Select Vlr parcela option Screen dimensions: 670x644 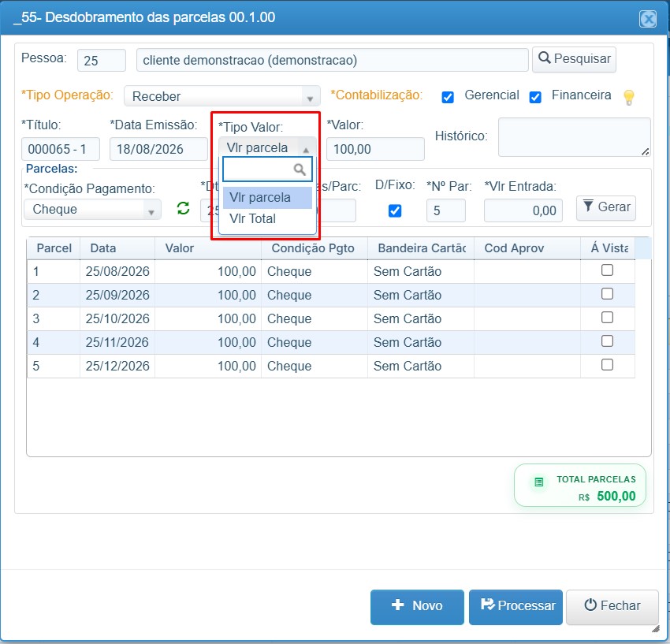267,198
